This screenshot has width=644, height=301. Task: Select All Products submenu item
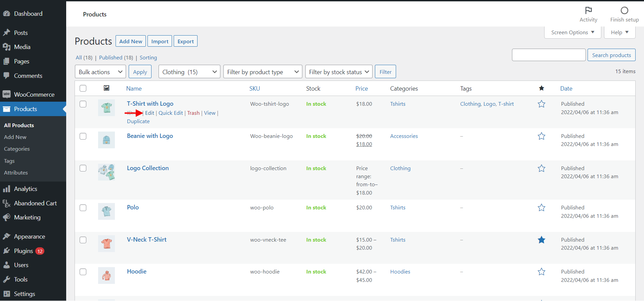click(x=19, y=126)
